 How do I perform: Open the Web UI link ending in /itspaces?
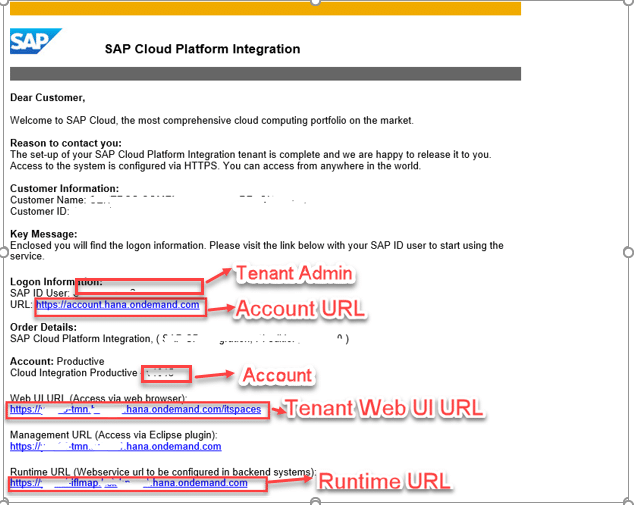tap(135, 409)
